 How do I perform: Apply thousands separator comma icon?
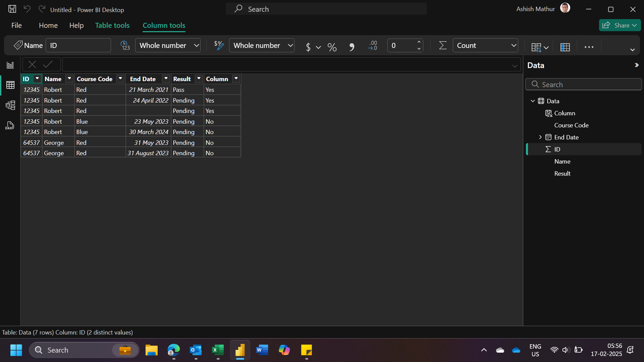(x=352, y=47)
